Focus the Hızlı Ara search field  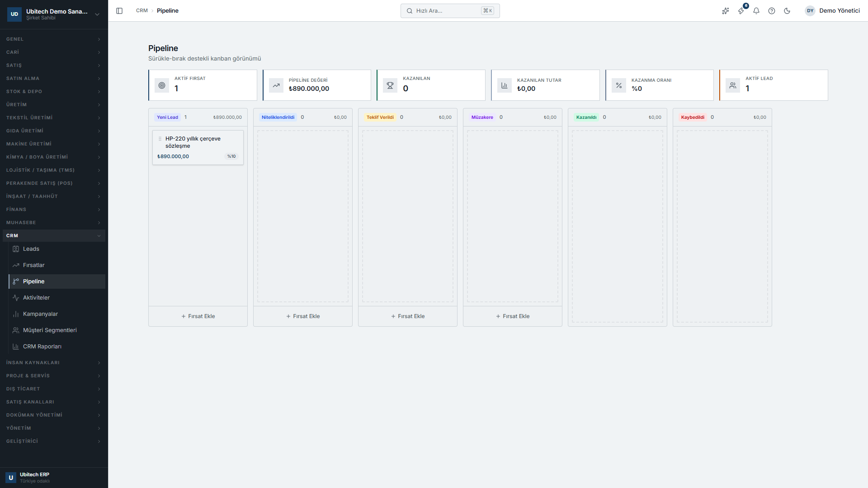coord(450,11)
